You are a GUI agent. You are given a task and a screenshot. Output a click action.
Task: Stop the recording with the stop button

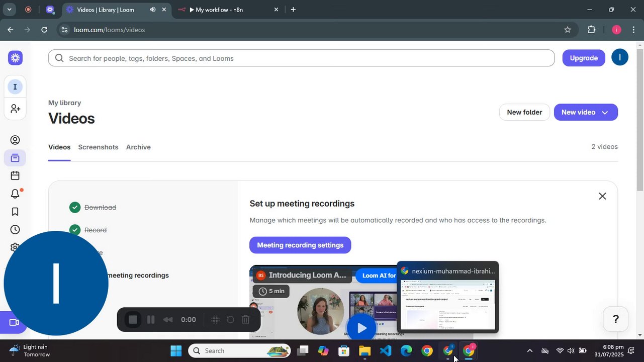tap(133, 320)
